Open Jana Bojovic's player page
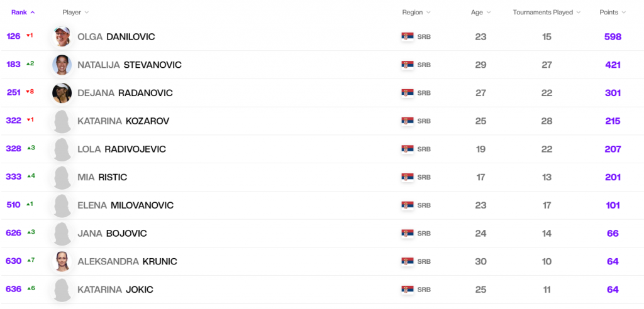Image resolution: width=644 pixels, height=309 pixels. 112,234
